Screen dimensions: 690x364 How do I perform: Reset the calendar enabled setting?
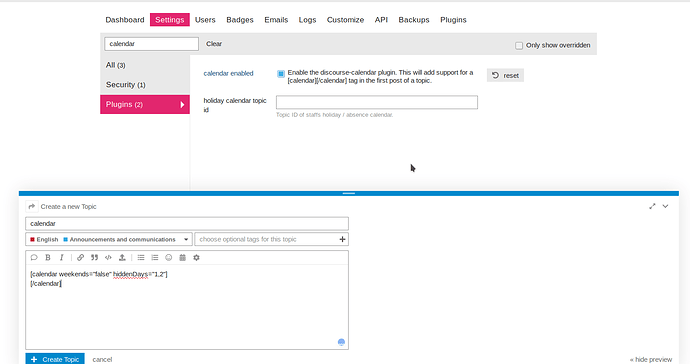coord(505,75)
